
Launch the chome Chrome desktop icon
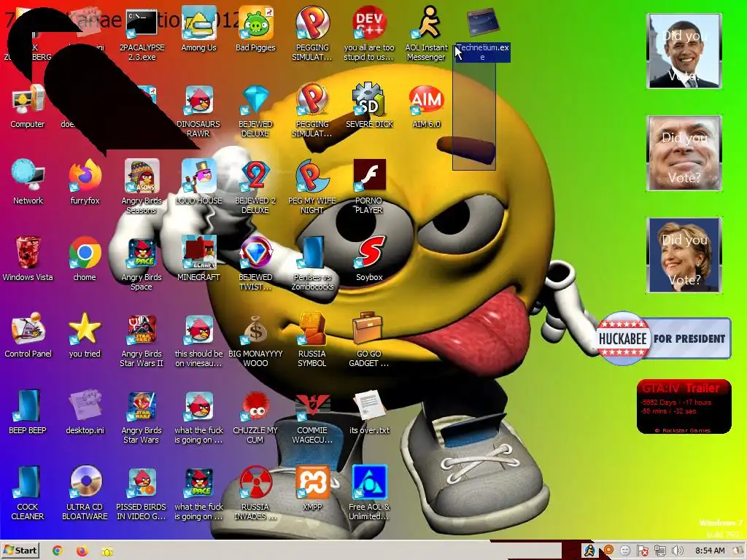[x=85, y=259]
